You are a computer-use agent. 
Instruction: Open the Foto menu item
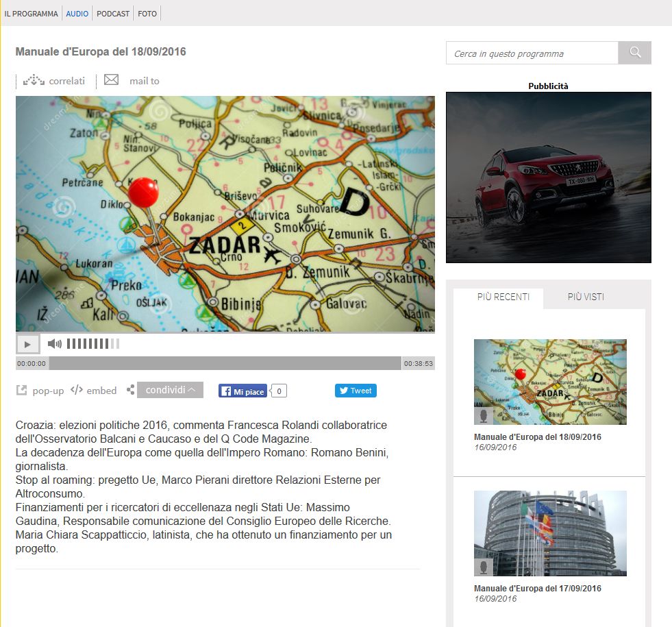coord(147,14)
